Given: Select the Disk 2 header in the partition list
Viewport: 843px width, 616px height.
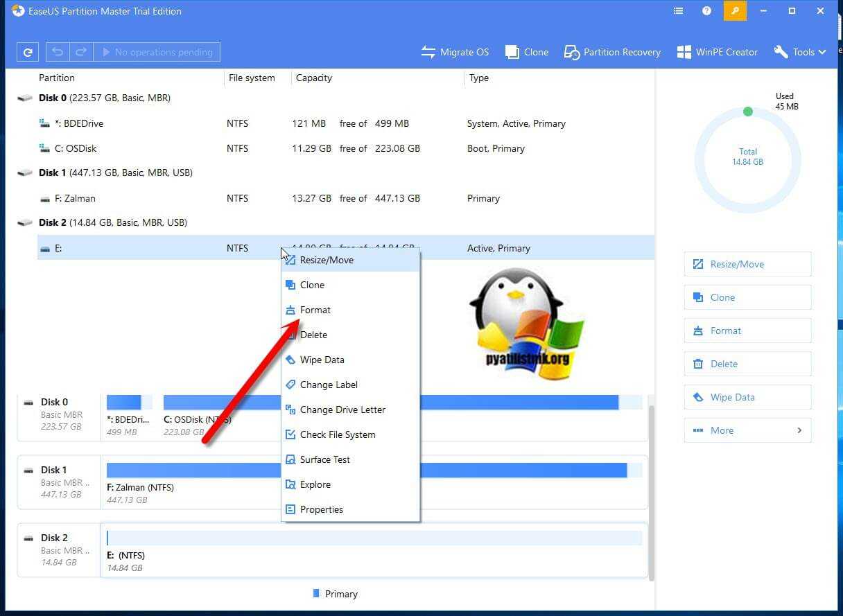Looking at the screenshot, I should pyautogui.click(x=103, y=222).
